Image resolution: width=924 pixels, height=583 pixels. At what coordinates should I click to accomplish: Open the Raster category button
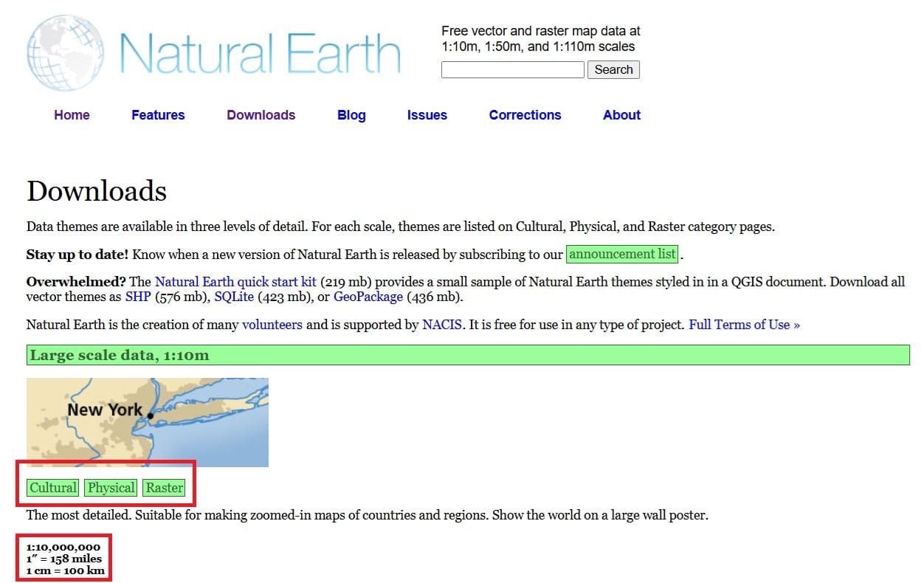164,488
